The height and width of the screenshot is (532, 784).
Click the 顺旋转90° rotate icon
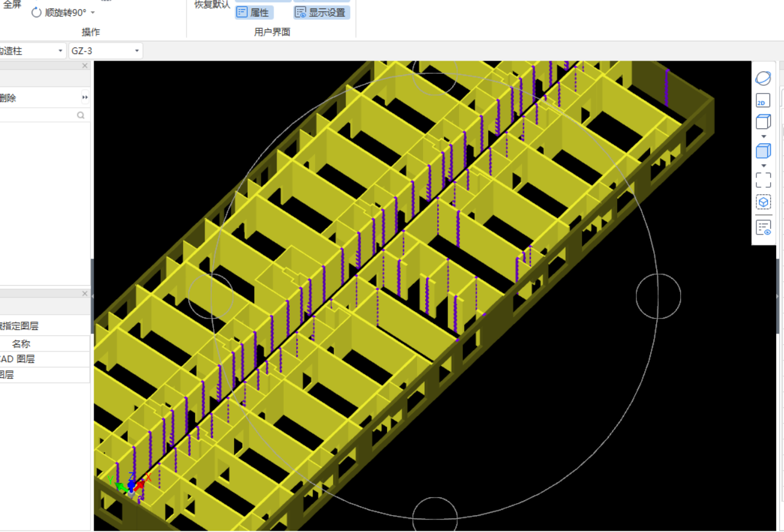[x=37, y=12]
